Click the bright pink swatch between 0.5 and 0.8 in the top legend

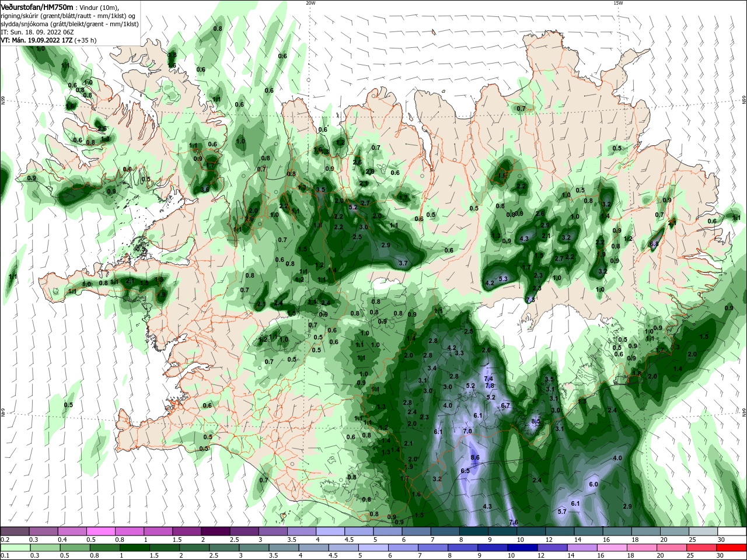tap(100, 531)
